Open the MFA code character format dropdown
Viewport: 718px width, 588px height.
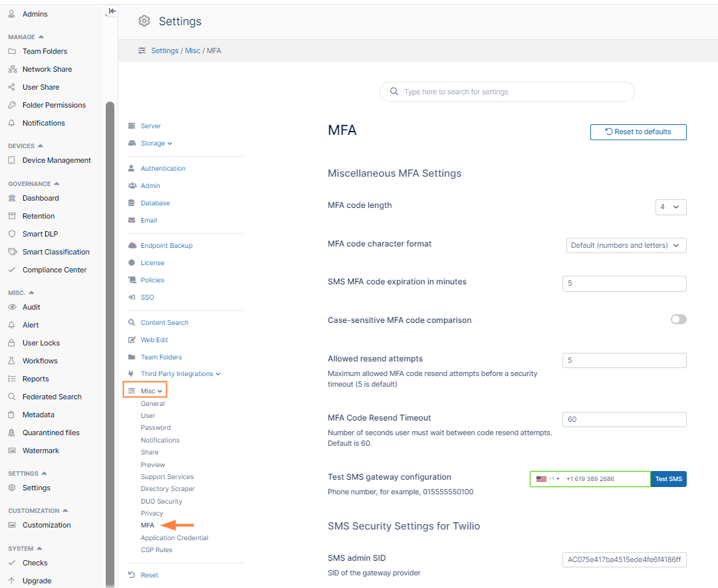626,245
